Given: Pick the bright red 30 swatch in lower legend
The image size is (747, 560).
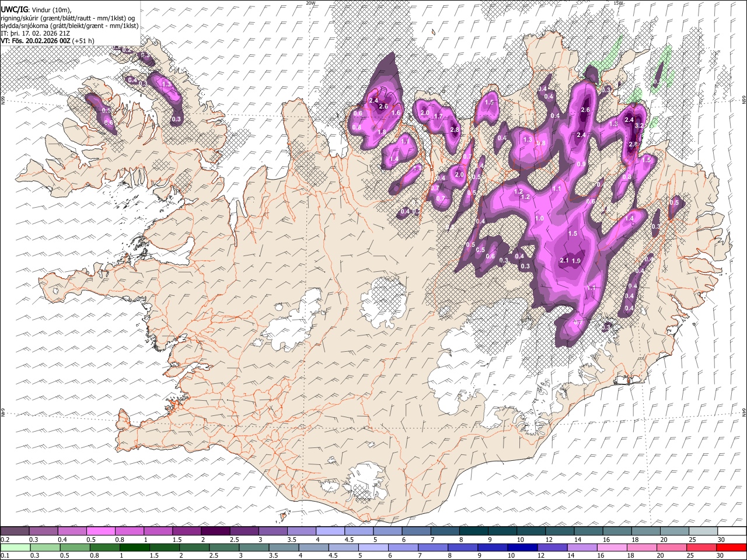Looking at the screenshot, I should click(x=732, y=547).
